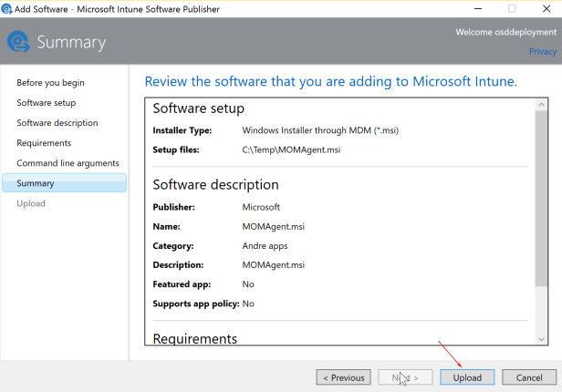Click the Name value MOMAgent.msi
Viewport: 562px width, 392px height.
[x=273, y=227]
